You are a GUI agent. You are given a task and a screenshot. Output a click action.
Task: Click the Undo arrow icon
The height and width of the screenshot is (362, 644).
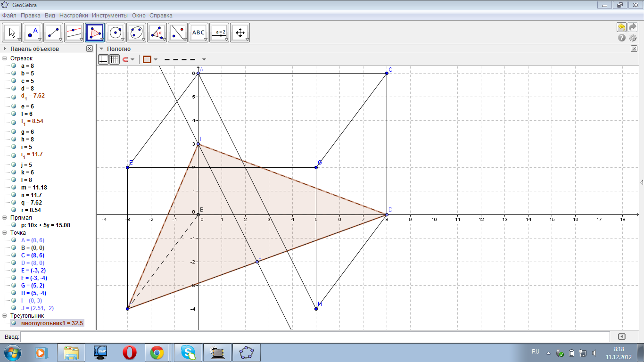tap(622, 27)
